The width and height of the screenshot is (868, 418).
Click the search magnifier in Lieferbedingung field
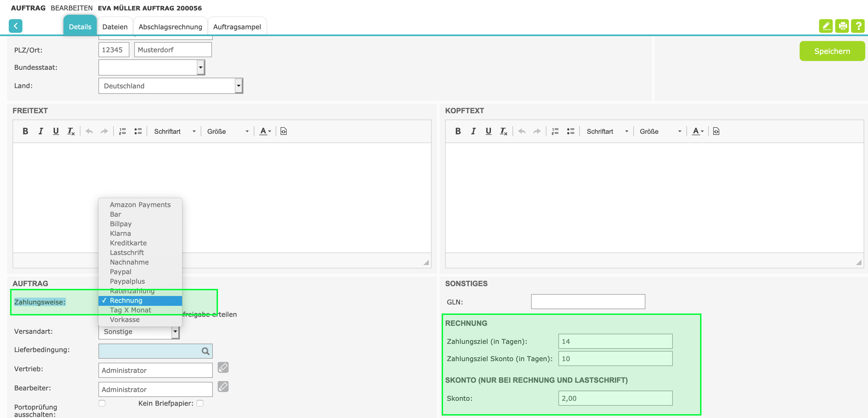(205, 351)
